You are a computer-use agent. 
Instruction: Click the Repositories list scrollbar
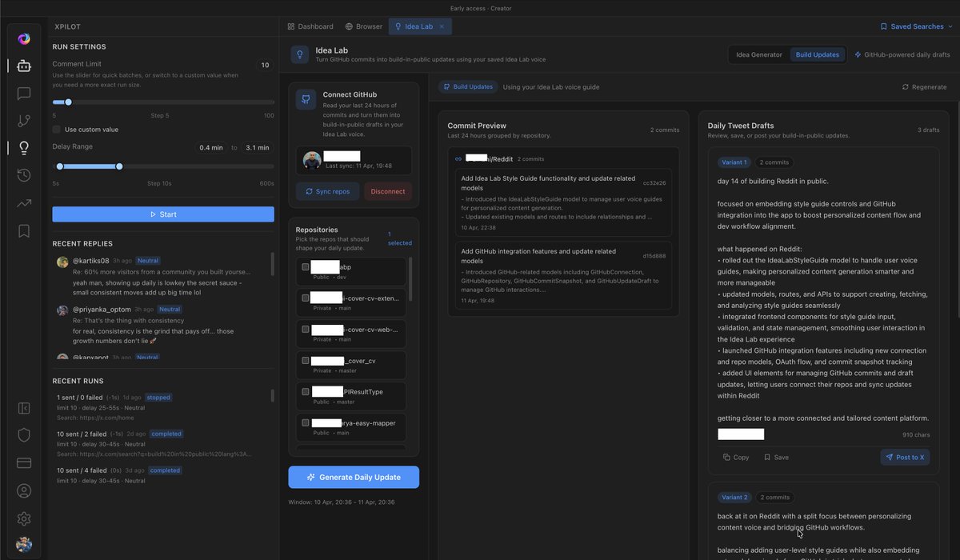411,278
